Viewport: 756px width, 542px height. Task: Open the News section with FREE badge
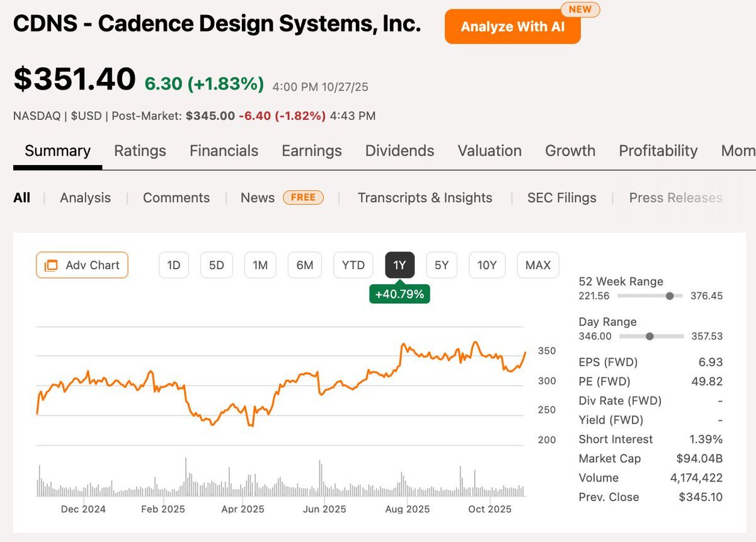click(258, 198)
